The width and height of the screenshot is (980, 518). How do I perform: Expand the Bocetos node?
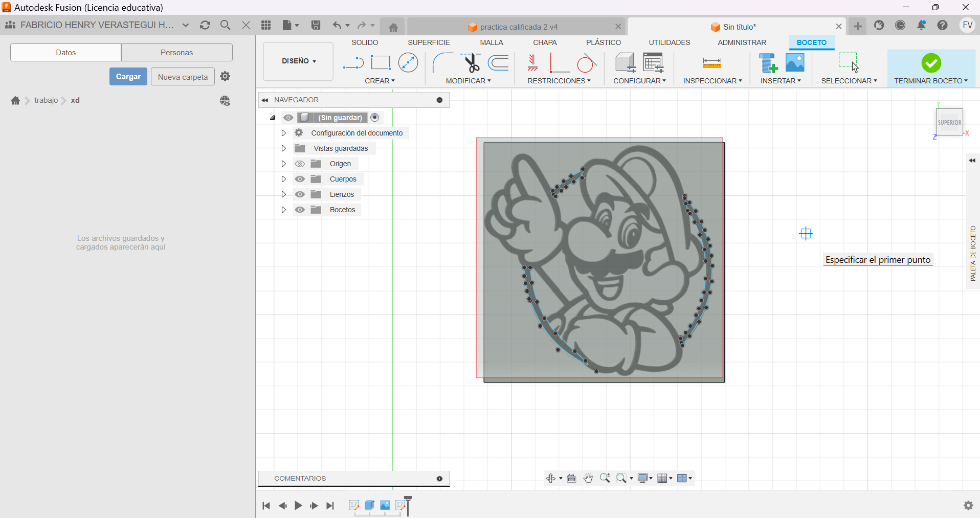point(283,210)
